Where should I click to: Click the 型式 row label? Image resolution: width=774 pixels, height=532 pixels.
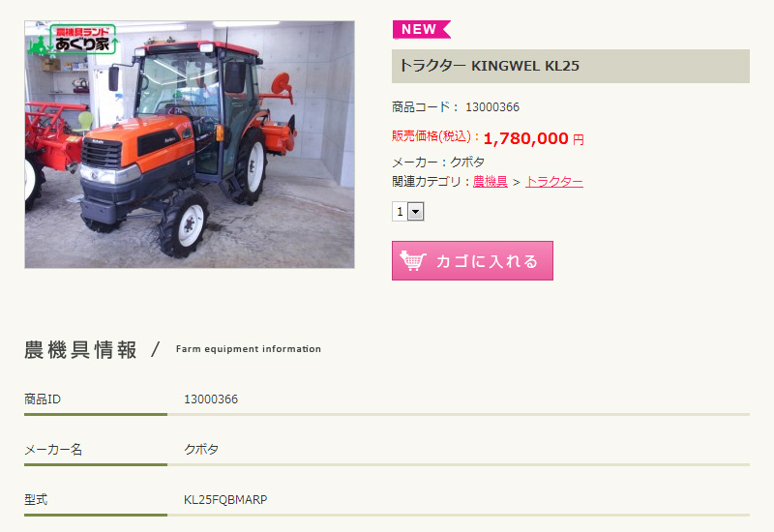tap(36, 500)
